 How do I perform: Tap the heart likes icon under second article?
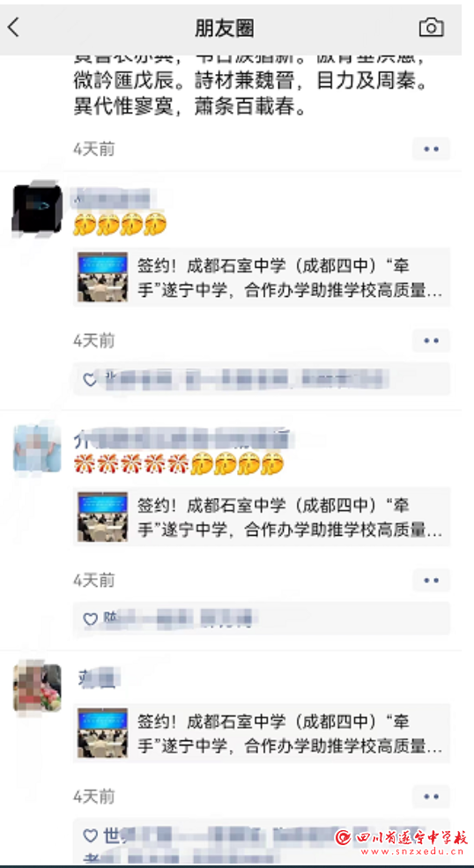pos(90,619)
